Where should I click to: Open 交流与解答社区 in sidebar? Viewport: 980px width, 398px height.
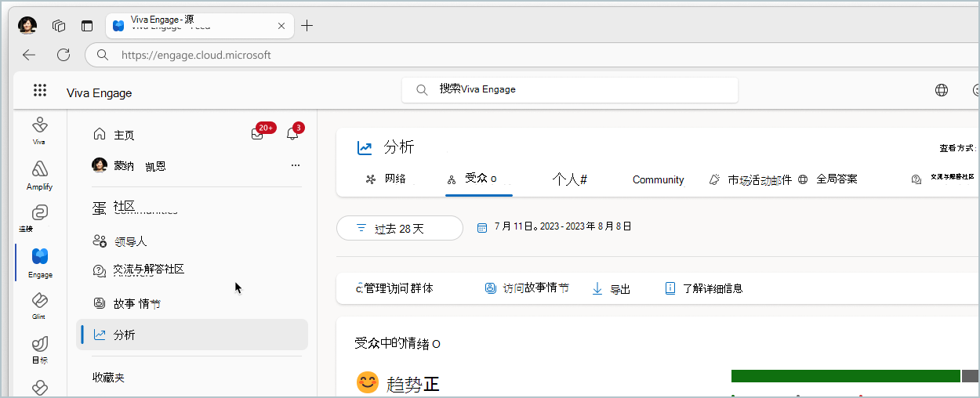pos(138,270)
